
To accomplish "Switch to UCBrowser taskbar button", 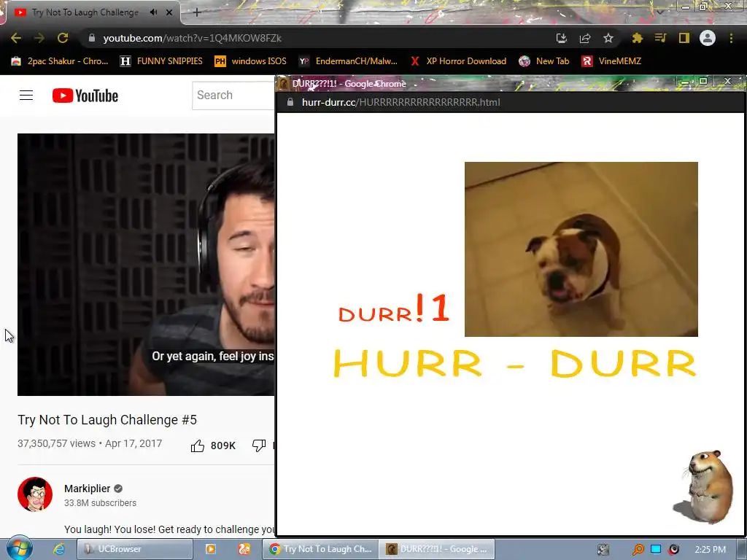I will click(x=134, y=549).
